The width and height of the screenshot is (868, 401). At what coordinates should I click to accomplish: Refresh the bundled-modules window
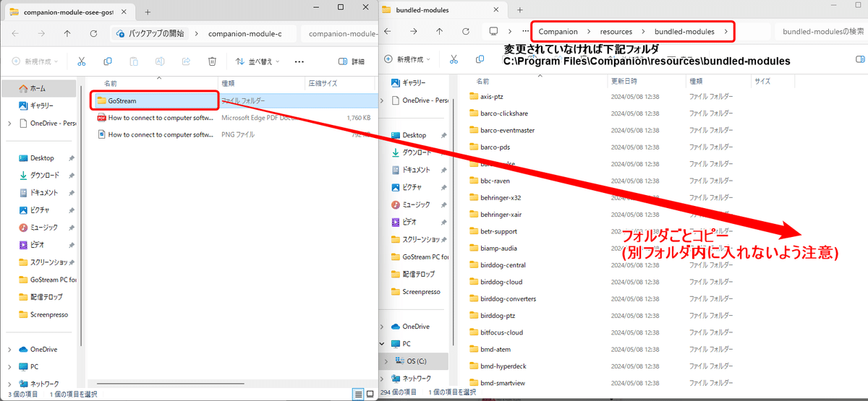point(467,31)
